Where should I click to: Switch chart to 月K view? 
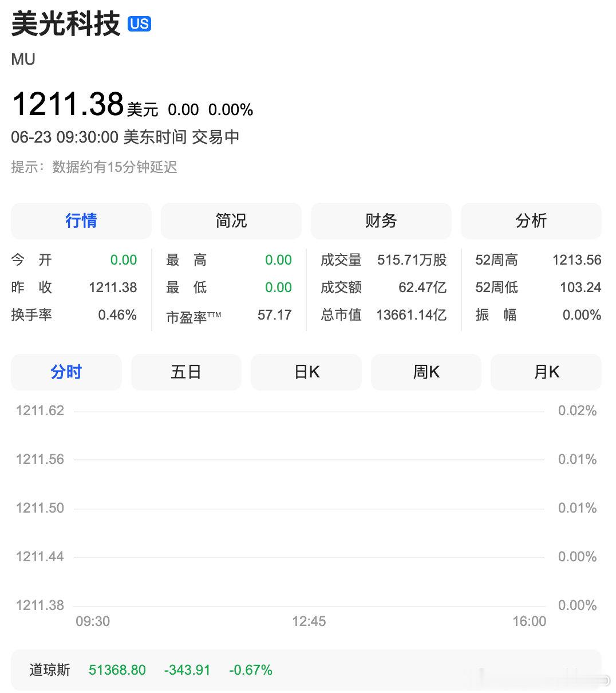click(x=546, y=372)
